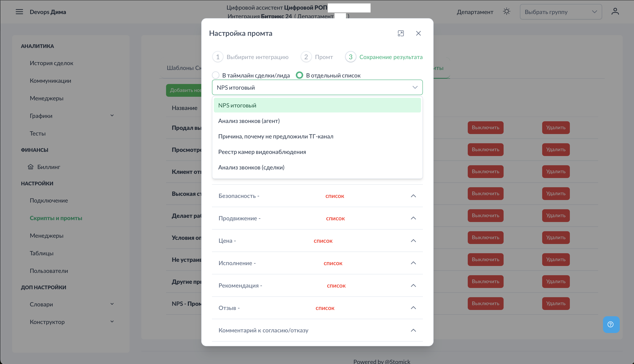Click the blue help question mark button
634x364 pixels.
[x=611, y=324]
